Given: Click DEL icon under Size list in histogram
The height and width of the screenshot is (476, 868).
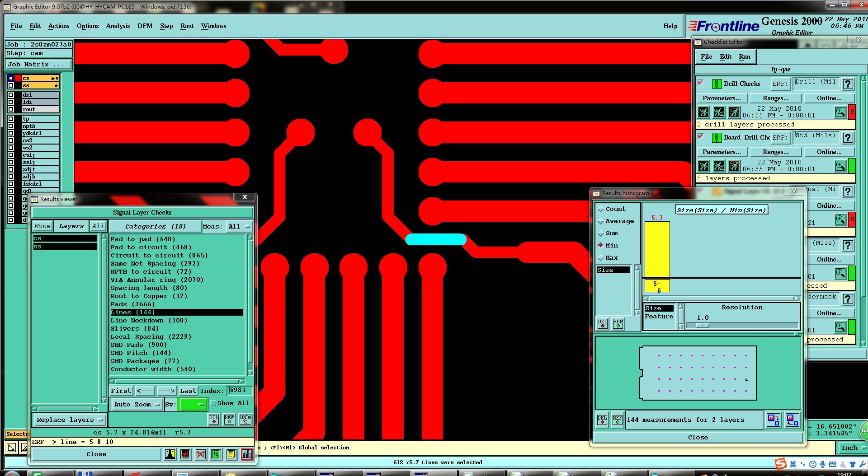Looking at the screenshot, I should (603, 323).
